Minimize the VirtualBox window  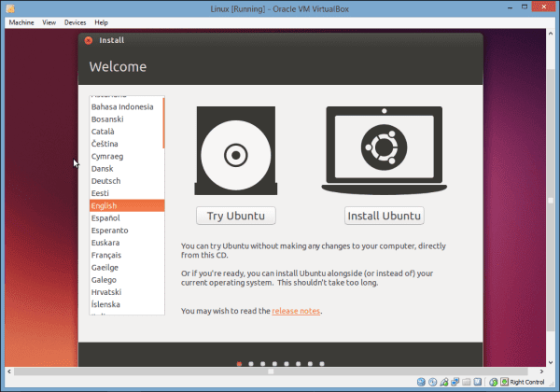coord(510,7)
